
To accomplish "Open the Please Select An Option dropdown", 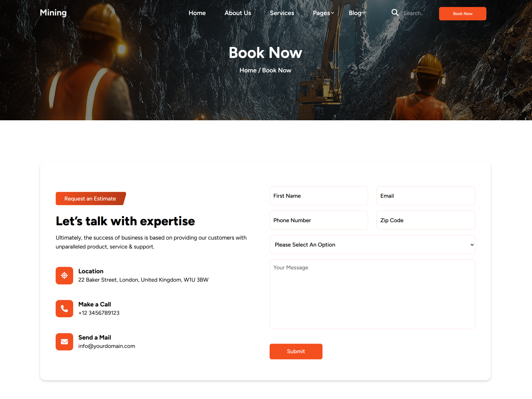I will click(x=372, y=244).
